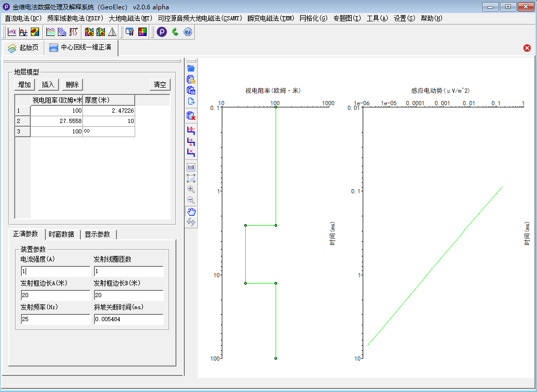
Task: Click the red vertical wavy profiles icon
Action: pos(73,32)
